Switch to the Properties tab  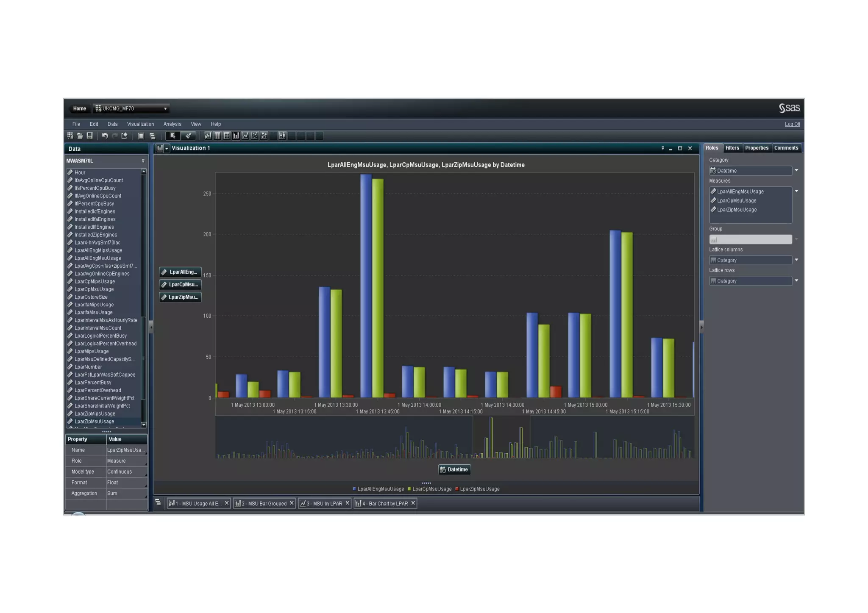[x=757, y=148]
